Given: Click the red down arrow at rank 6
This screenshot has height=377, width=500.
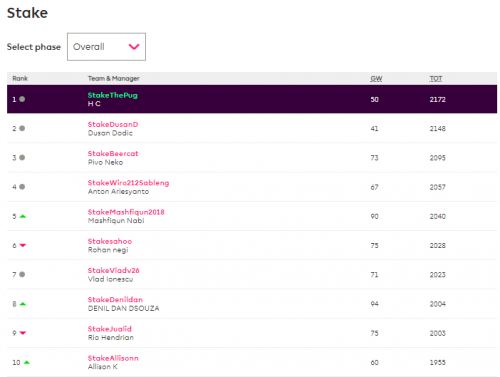Looking at the screenshot, I should click(23, 245).
